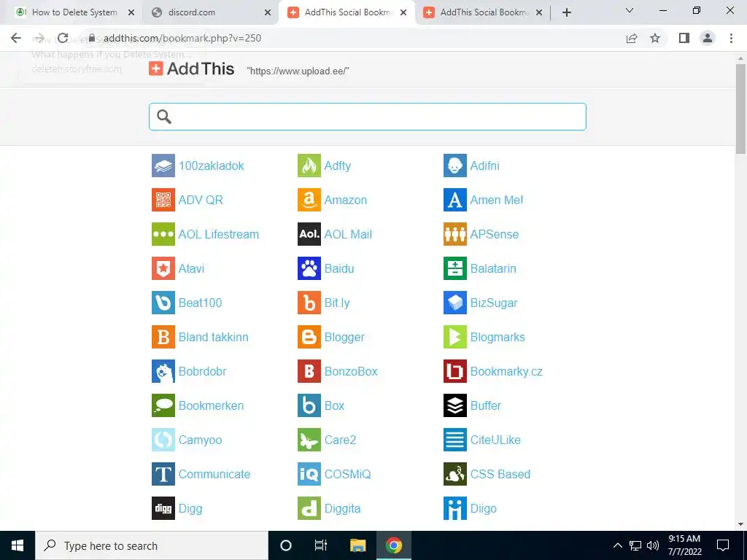Open the Chrome profile menu
The image size is (747, 560).
708,38
